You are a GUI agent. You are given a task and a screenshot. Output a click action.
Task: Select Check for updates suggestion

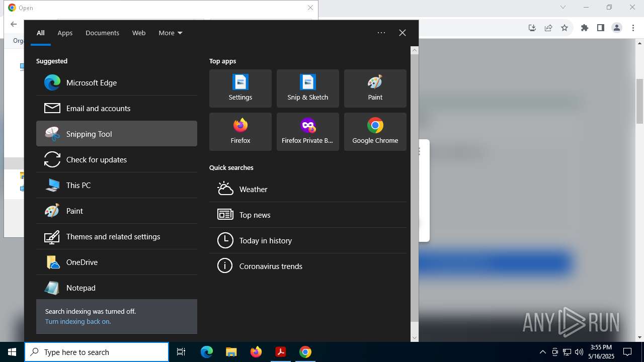tap(117, 159)
